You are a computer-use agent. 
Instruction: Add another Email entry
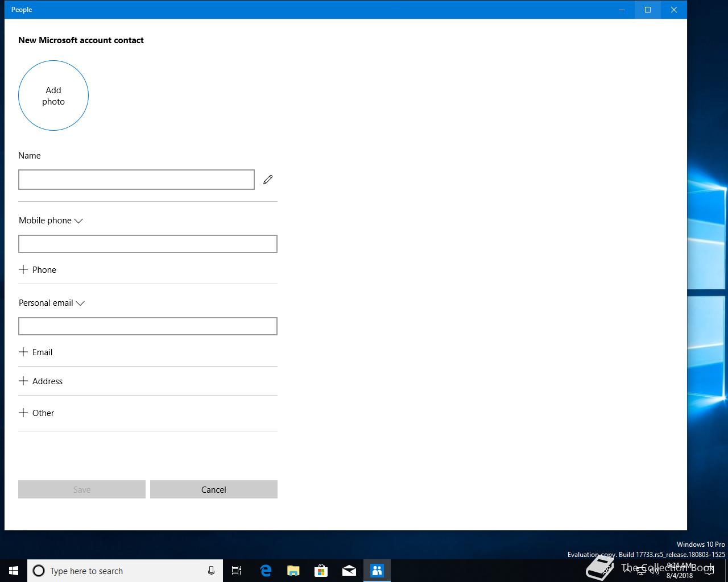click(36, 352)
